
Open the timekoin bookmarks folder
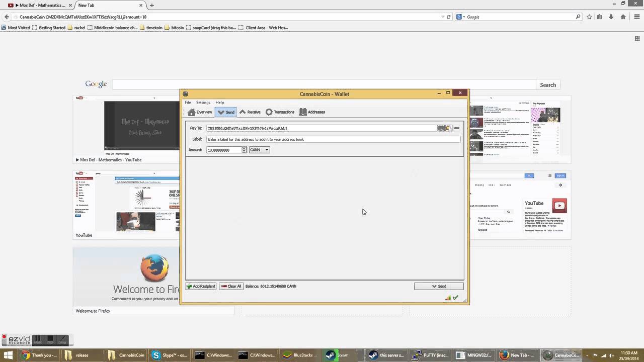tap(151, 28)
